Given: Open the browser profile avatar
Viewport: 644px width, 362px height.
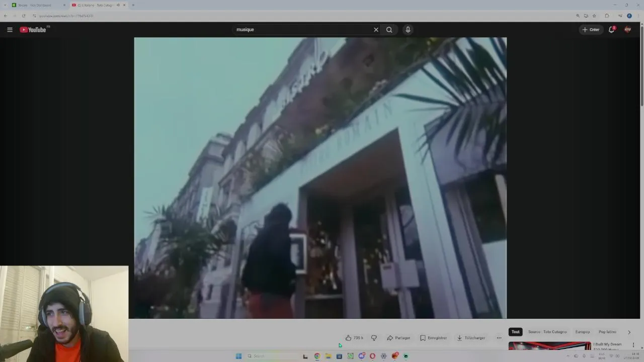Looking at the screenshot, I should click(629, 16).
